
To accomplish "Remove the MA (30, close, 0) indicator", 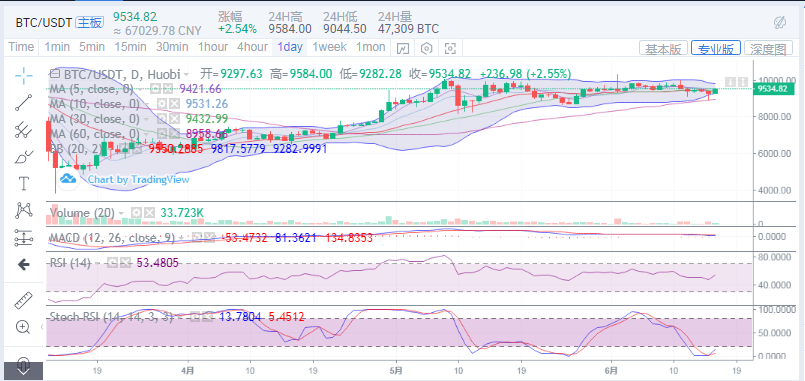I will [x=176, y=119].
